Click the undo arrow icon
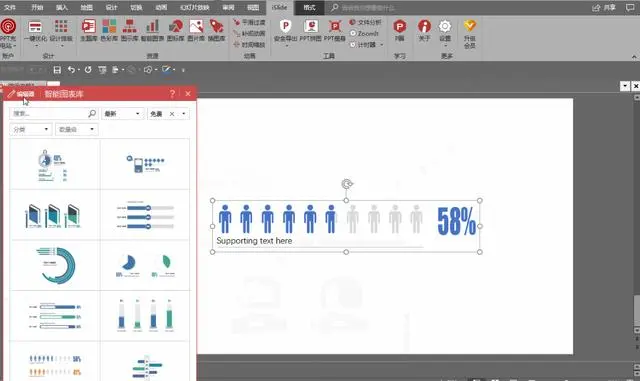 71,70
